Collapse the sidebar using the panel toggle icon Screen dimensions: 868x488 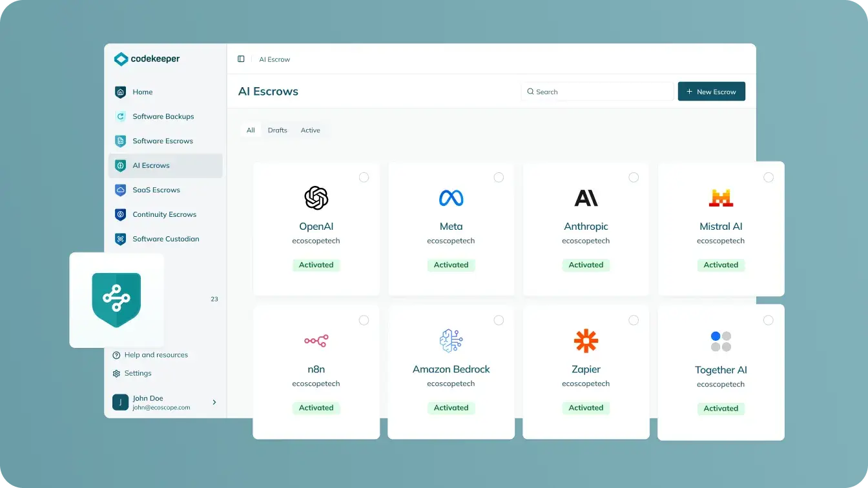point(241,59)
